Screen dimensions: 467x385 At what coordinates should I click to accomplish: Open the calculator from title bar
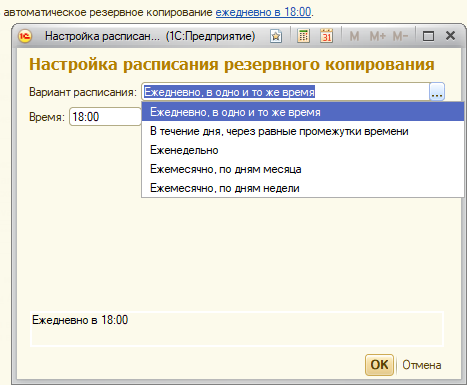303,36
